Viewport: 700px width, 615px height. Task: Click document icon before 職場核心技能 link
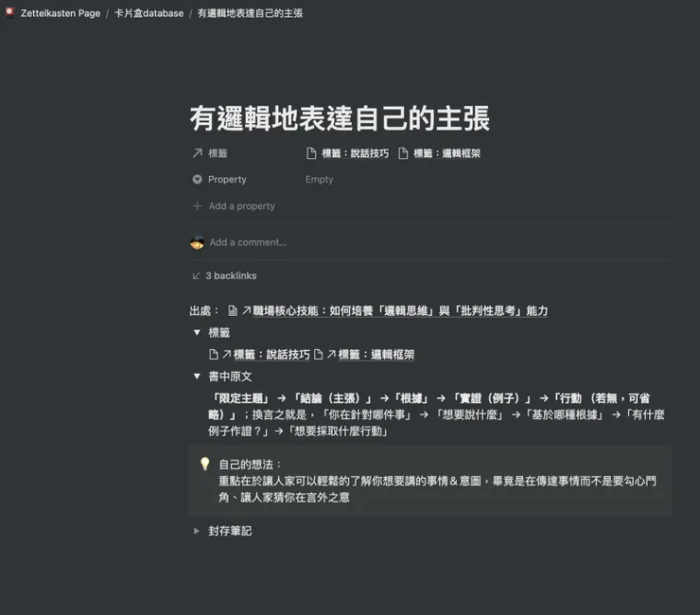233,310
